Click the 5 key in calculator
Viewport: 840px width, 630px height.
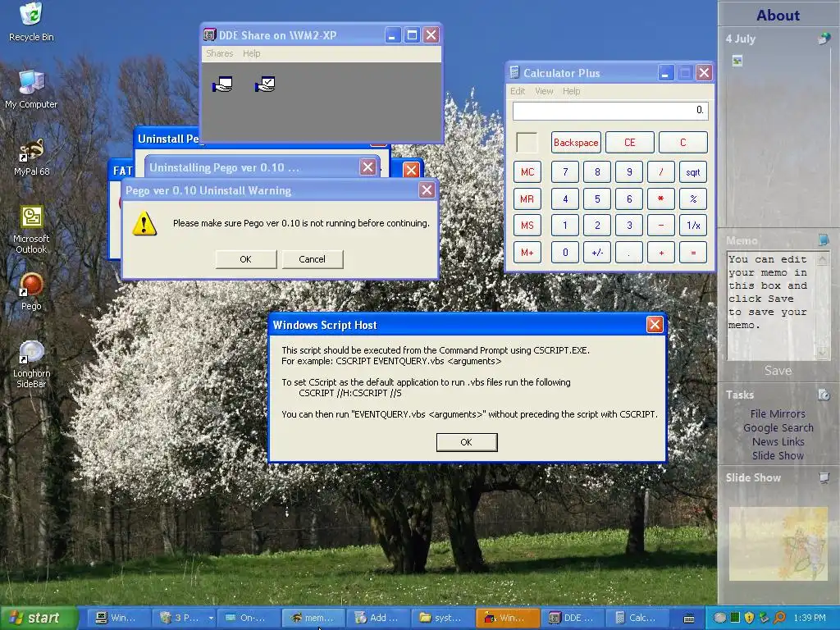coord(597,199)
